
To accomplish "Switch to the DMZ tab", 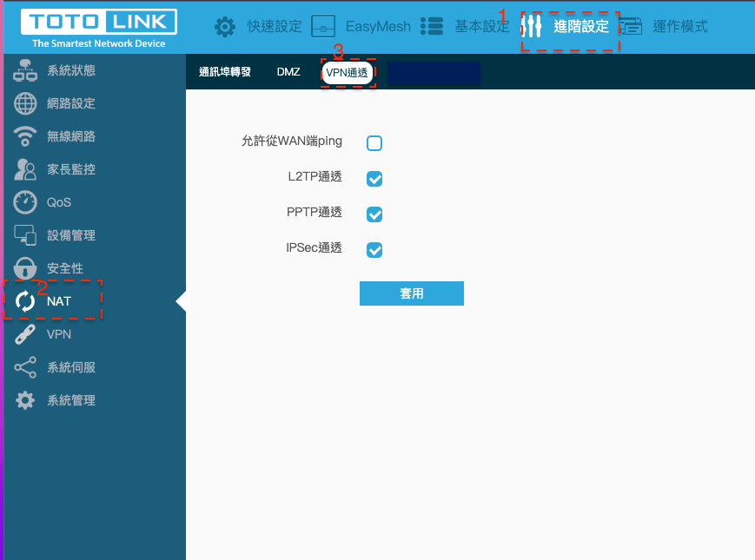I will coord(288,72).
